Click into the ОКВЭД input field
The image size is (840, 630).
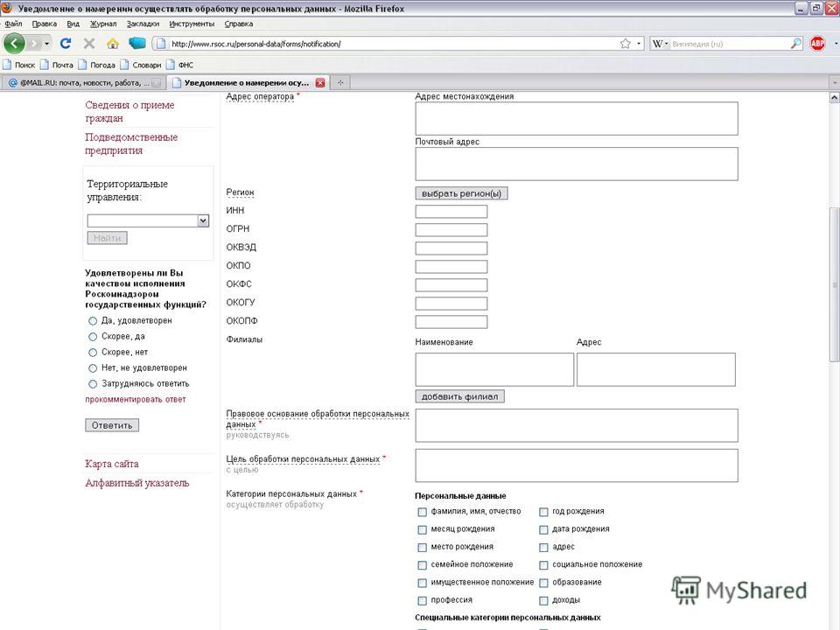pyautogui.click(x=451, y=248)
